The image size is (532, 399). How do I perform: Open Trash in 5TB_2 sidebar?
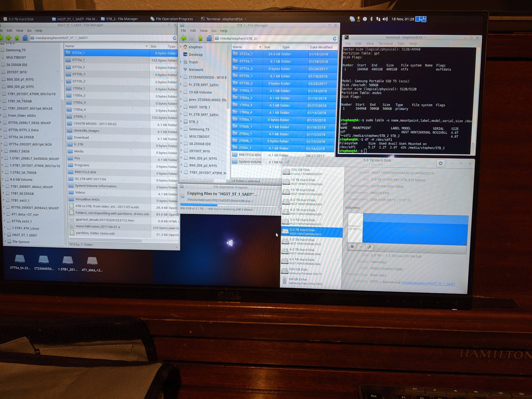coord(193,62)
